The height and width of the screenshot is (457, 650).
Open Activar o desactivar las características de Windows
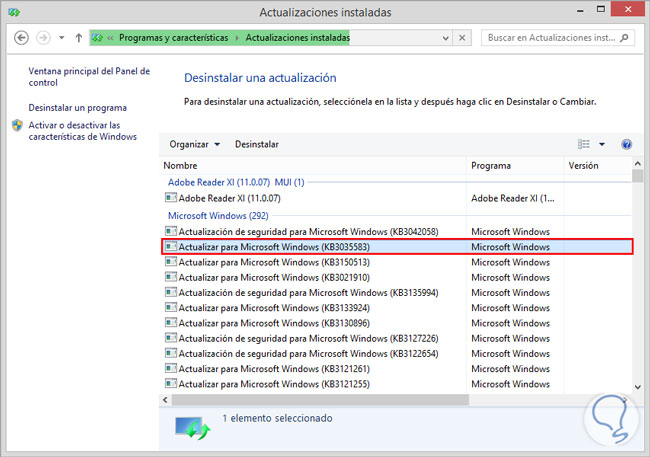click(82, 131)
